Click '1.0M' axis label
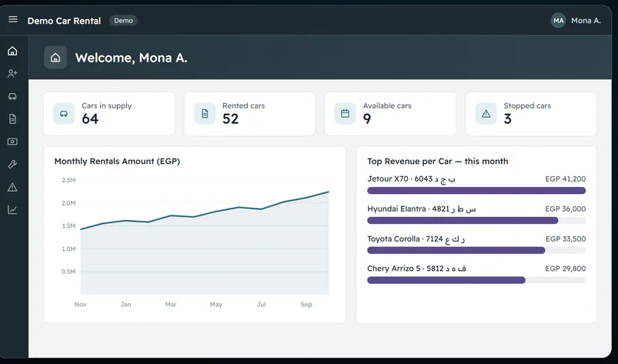 point(68,249)
